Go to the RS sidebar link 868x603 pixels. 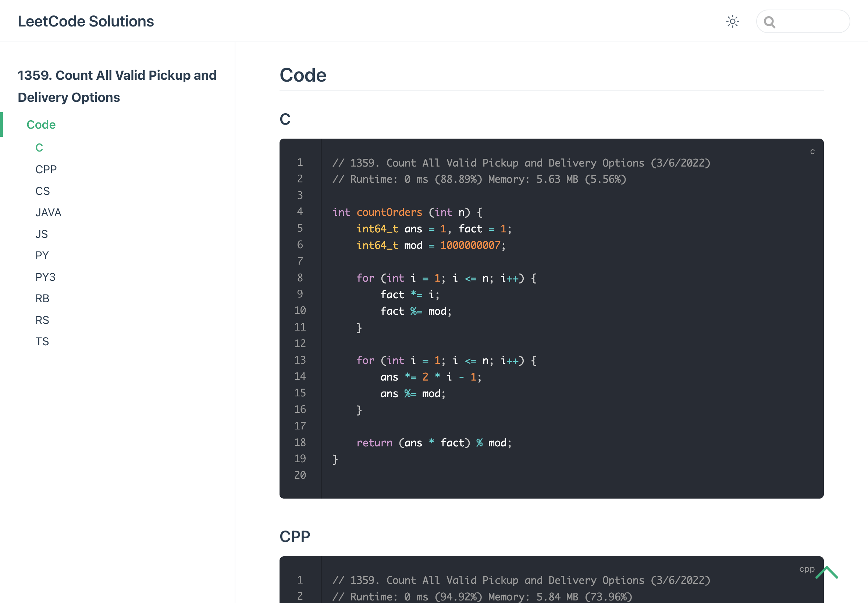(x=42, y=320)
